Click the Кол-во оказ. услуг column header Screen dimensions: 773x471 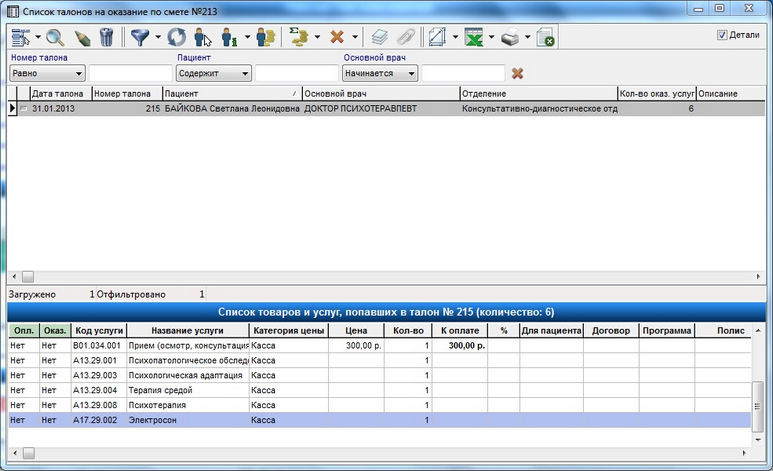point(657,94)
